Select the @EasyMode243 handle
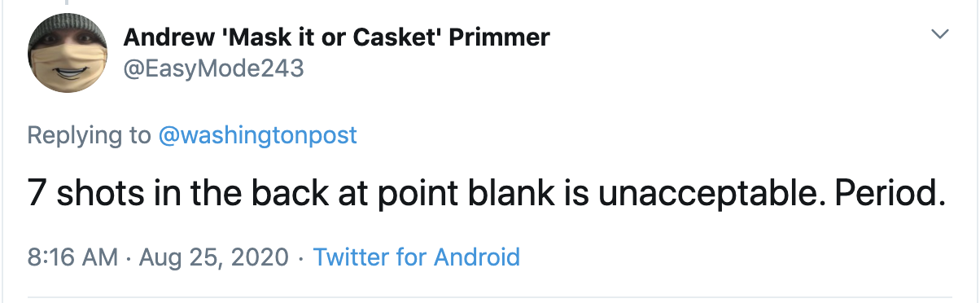The width and height of the screenshot is (980, 303). click(213, 68)
